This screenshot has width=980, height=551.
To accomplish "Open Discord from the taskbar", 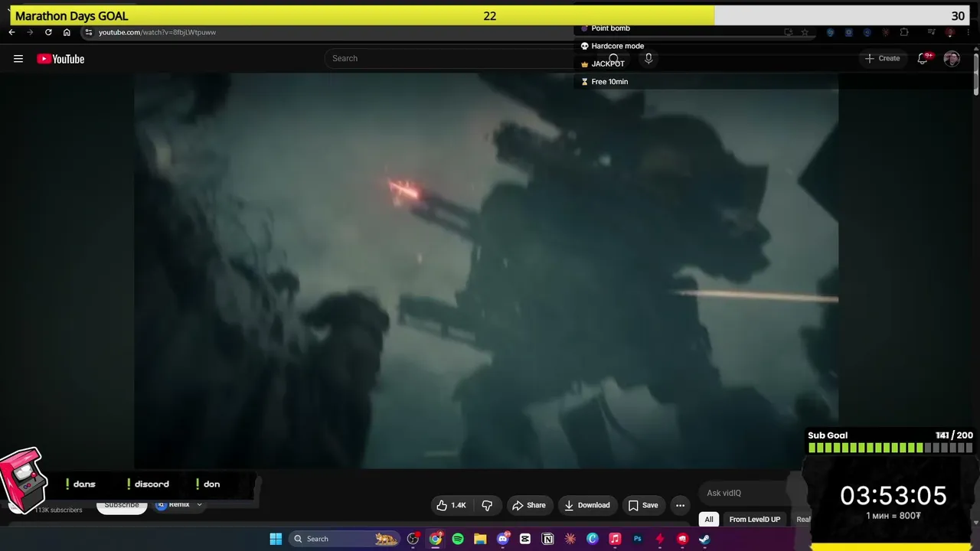I will click(x=503, y=539).
